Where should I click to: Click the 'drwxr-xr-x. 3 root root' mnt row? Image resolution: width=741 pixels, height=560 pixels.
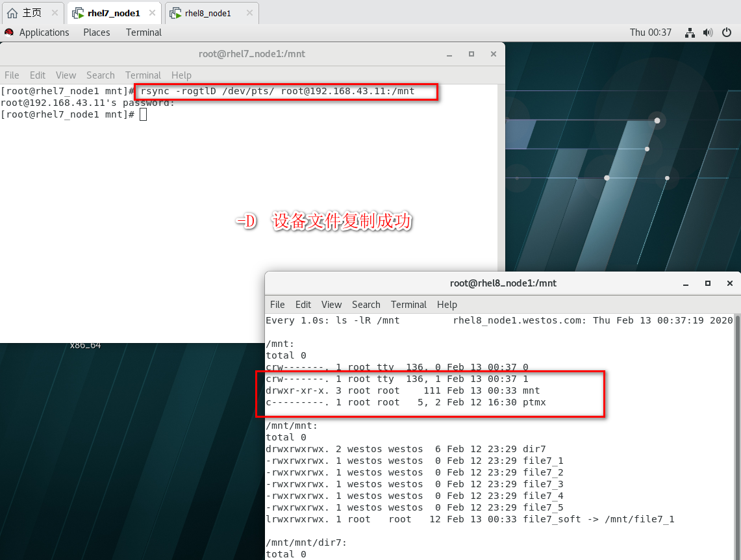pos(403,391)
